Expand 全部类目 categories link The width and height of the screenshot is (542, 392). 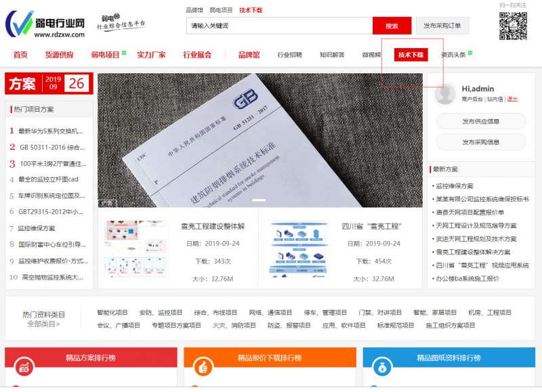pyautogui.click(x=43, y=324)
